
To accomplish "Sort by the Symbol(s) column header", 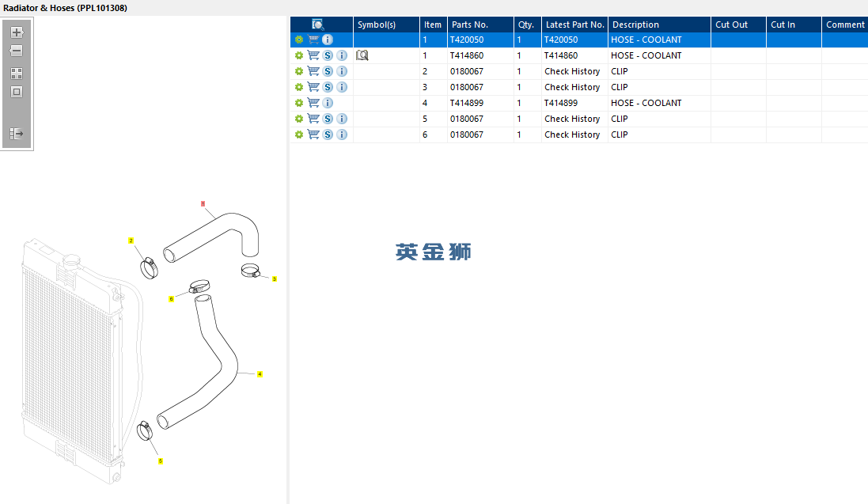I will [386, 25].
